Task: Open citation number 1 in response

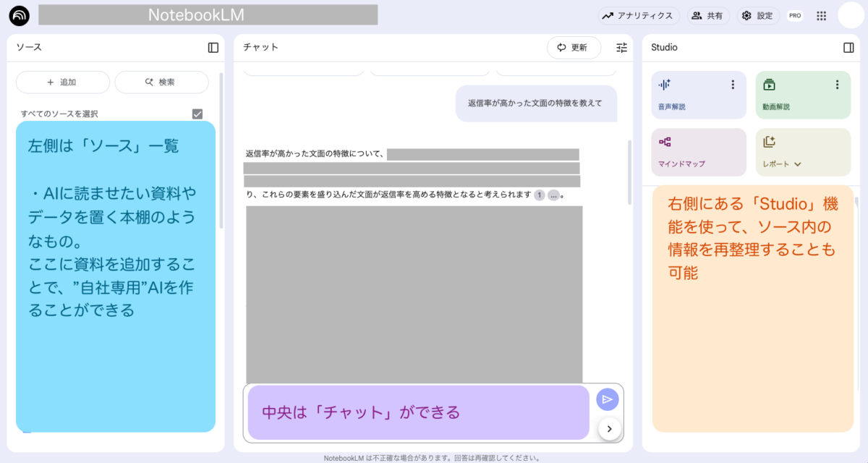Action: (539, 195)
